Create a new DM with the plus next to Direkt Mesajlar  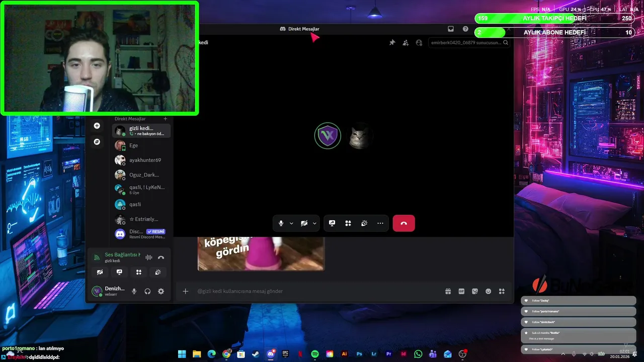pos(165,119)
